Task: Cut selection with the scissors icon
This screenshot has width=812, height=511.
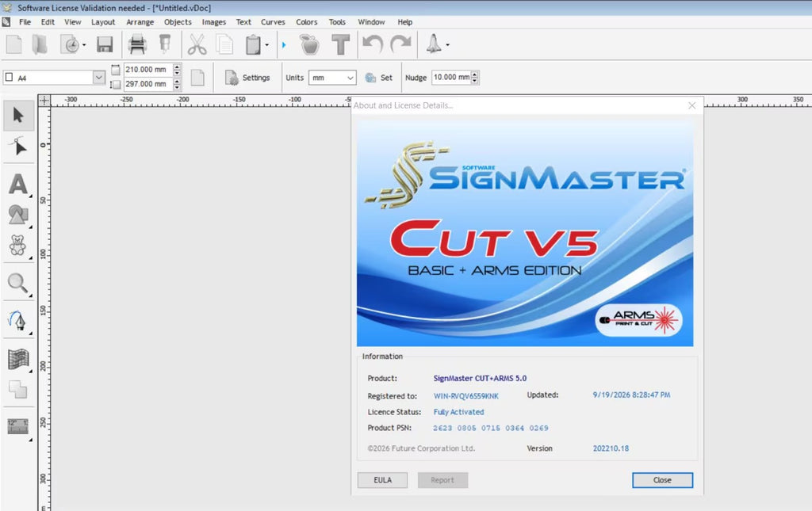Action: [x=197, y=44]
